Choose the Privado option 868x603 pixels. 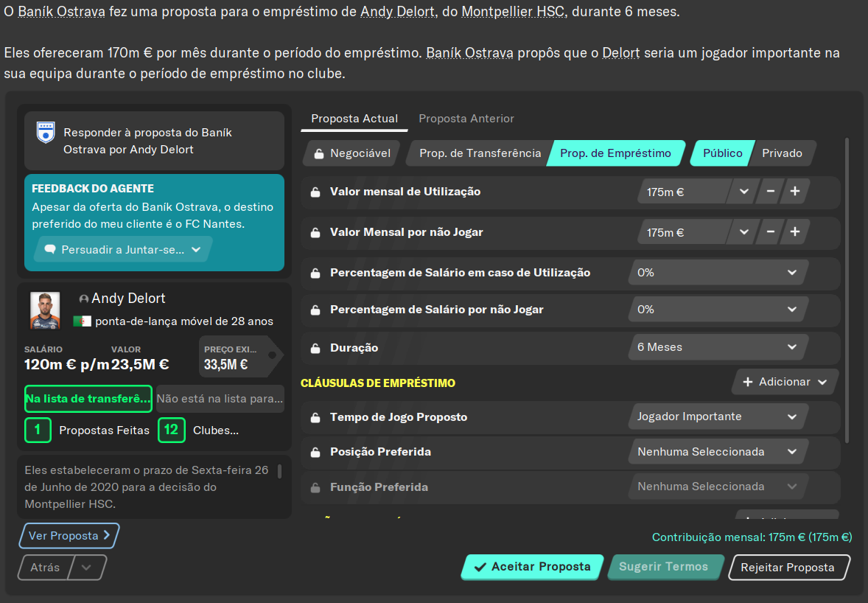coord(782,153)
